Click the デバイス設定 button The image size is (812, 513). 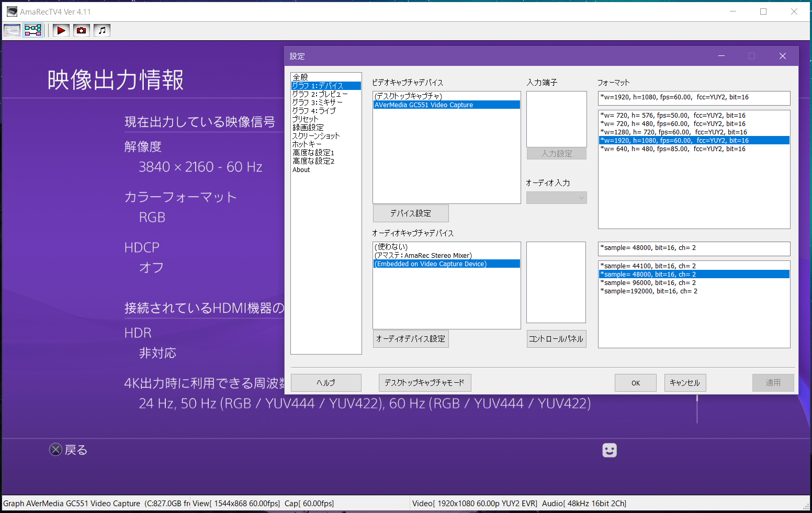coord(411,213)
